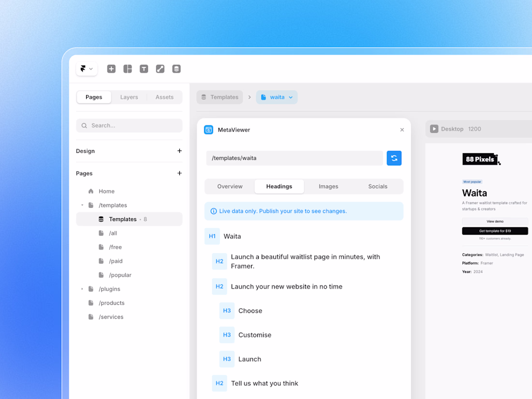This screenshot has height=399, width=532.
Task: Add a new page via Pages plus
Action: [x=179, y=173]
